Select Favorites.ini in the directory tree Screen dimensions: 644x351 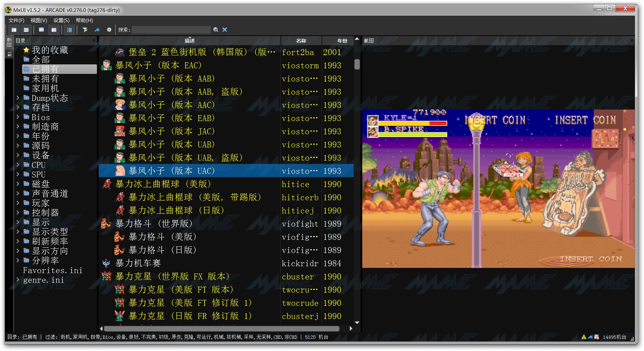52,271
